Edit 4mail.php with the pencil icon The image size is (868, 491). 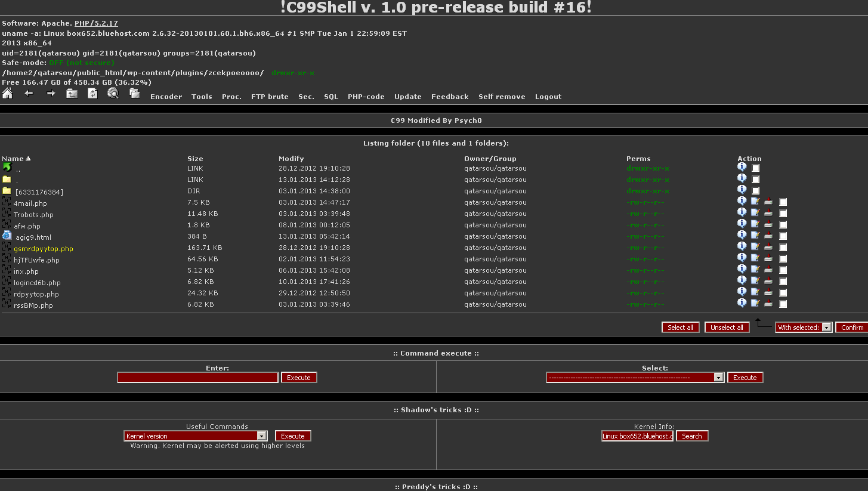[755, 201]
